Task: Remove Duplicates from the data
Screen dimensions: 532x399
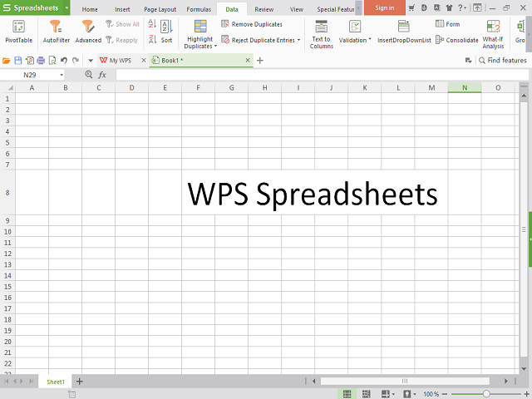Action: click(252, 24)
